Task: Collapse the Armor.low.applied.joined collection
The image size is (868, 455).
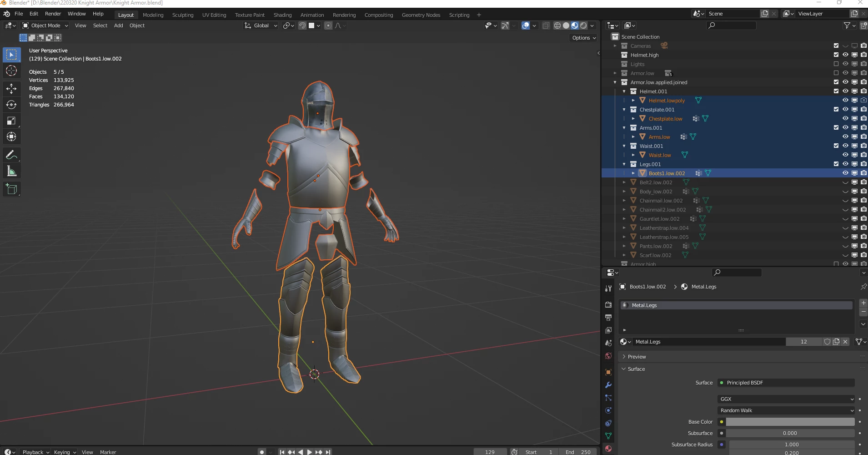Action: [x=615, y=82]
